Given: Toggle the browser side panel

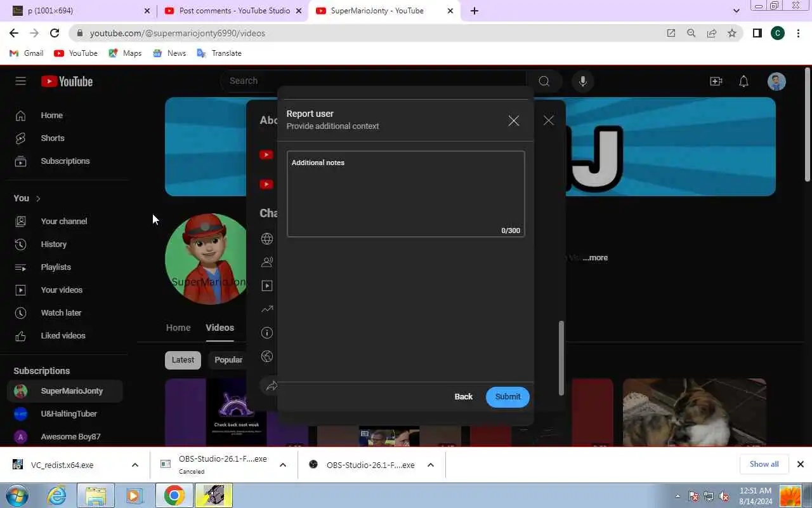Looking at the screenshot, I should [x=757, y=33].
